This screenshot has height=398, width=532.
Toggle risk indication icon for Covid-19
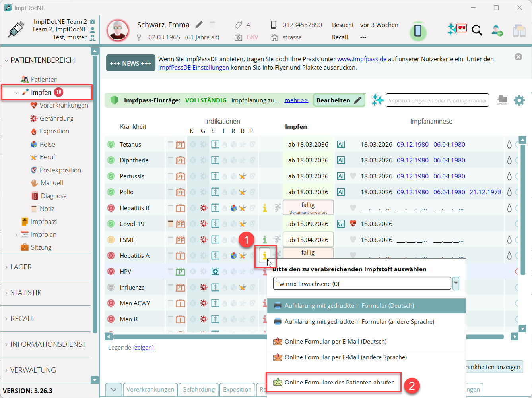[204, 224]
